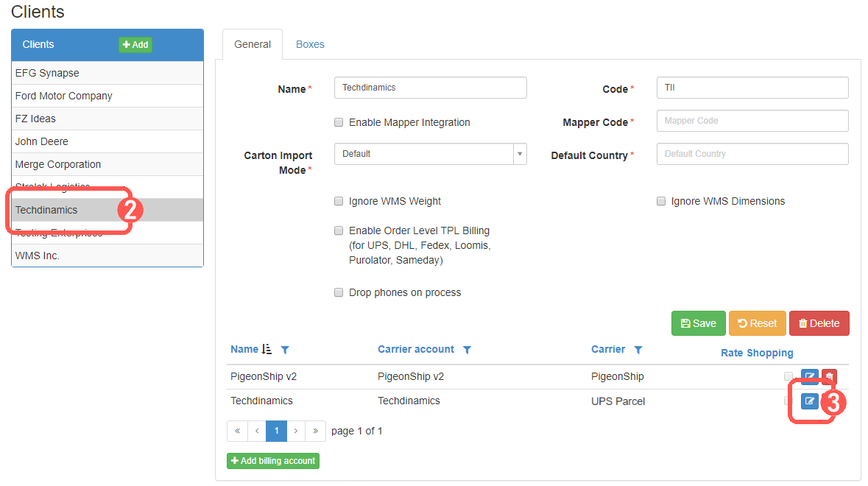868x486 pixels.
Task: Click the Add client button
Action: (x=135, y=45)
